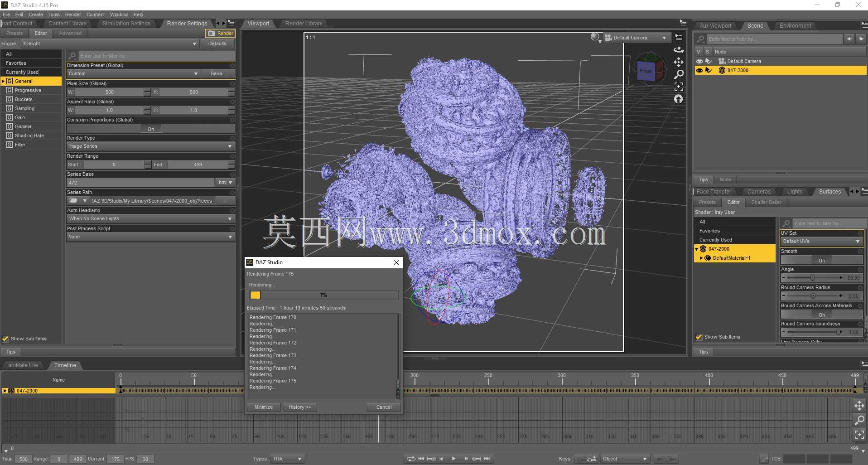Click the TCB interpolation curve icon

[764, 459]
